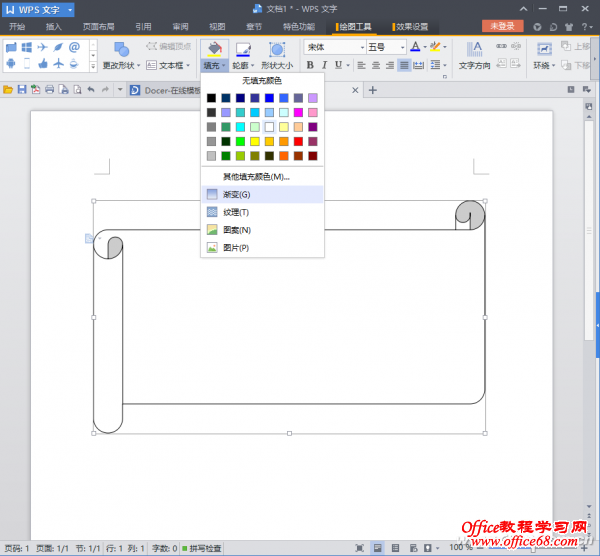Click the Texture (纹理) fill option
Viewport: 600px width, 556px height.
click(236, 212)
